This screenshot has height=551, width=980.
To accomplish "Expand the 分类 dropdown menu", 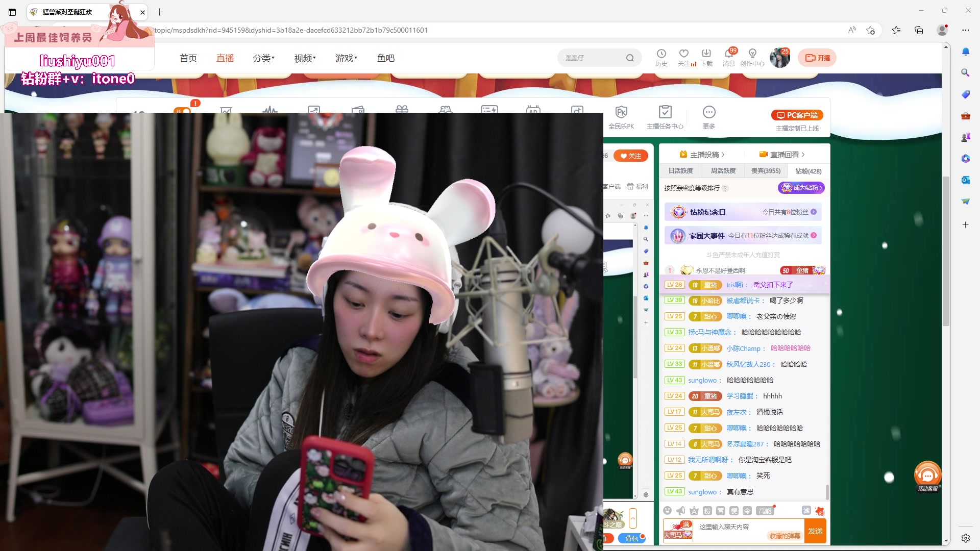I will [264, 58].
